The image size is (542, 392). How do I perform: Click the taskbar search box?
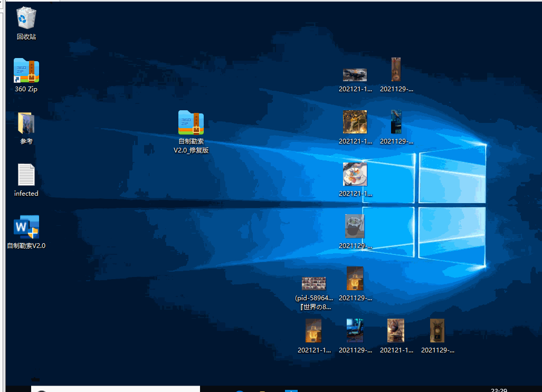pos(116,389)
